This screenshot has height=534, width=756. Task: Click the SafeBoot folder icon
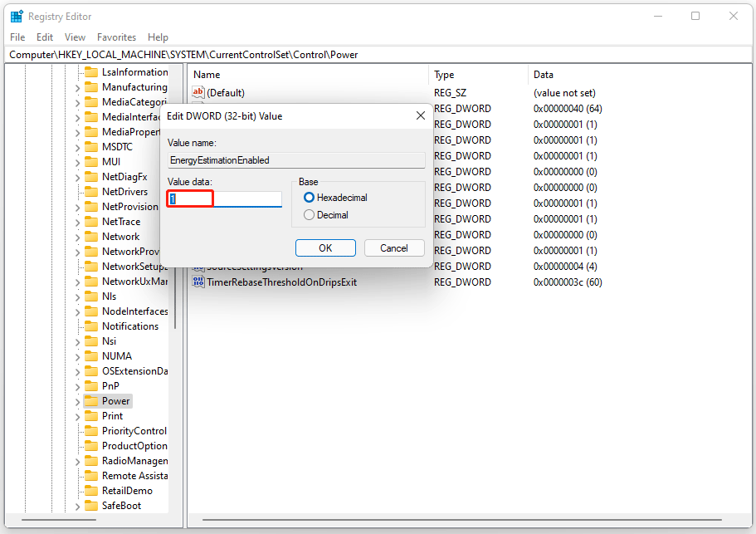[90, 506]
